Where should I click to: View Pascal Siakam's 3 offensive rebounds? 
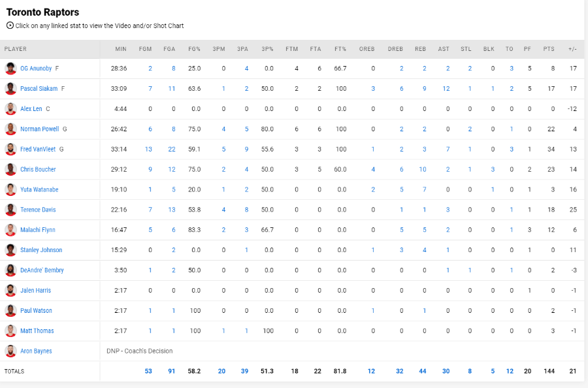tap(373, 88)
